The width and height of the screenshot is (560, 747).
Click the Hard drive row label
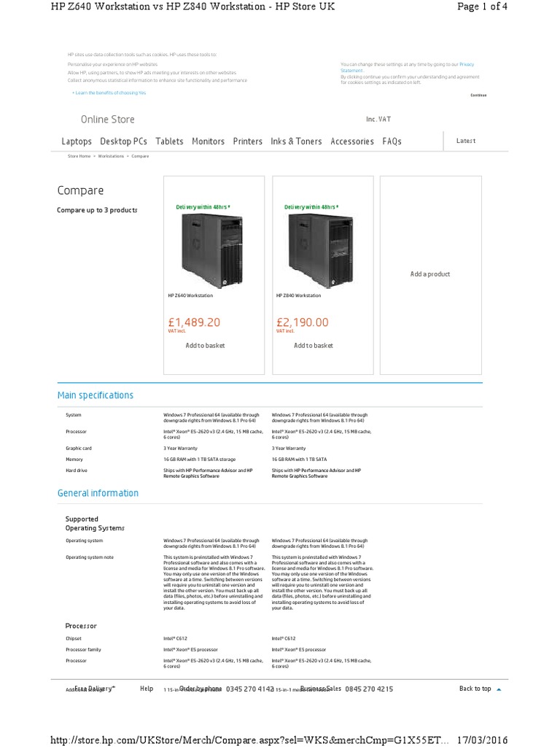coord(77,471)
